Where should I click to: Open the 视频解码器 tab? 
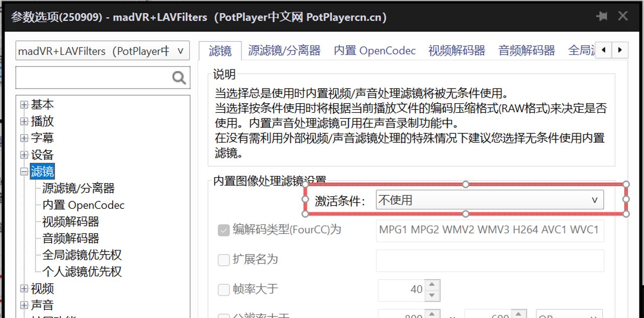click(457, 51)
